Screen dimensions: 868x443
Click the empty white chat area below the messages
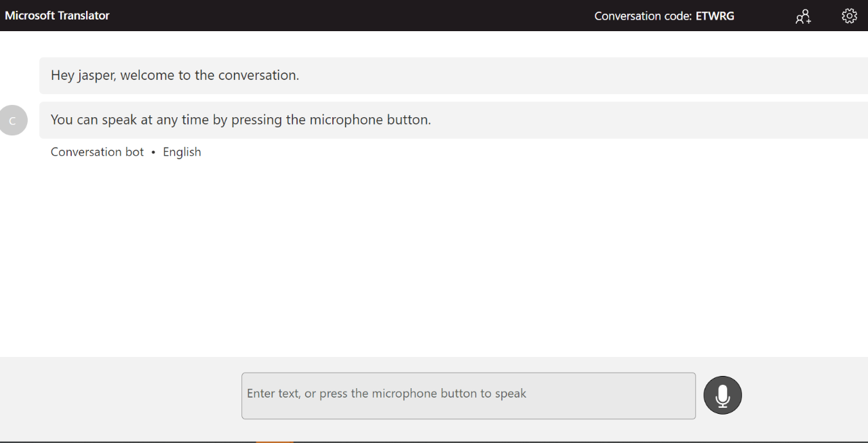(434, 257)
